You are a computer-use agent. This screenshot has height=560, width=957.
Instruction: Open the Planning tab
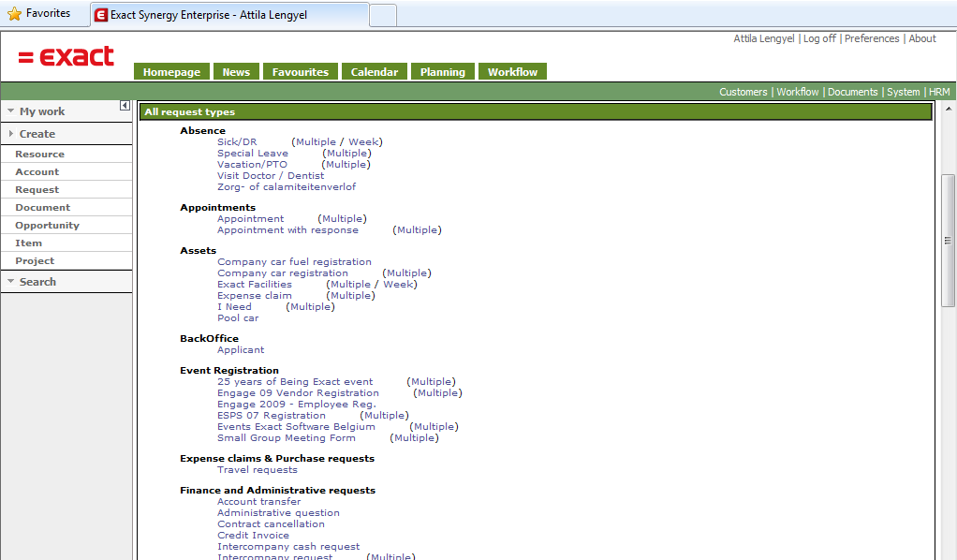pyautogui.click(x=443, y=72)
